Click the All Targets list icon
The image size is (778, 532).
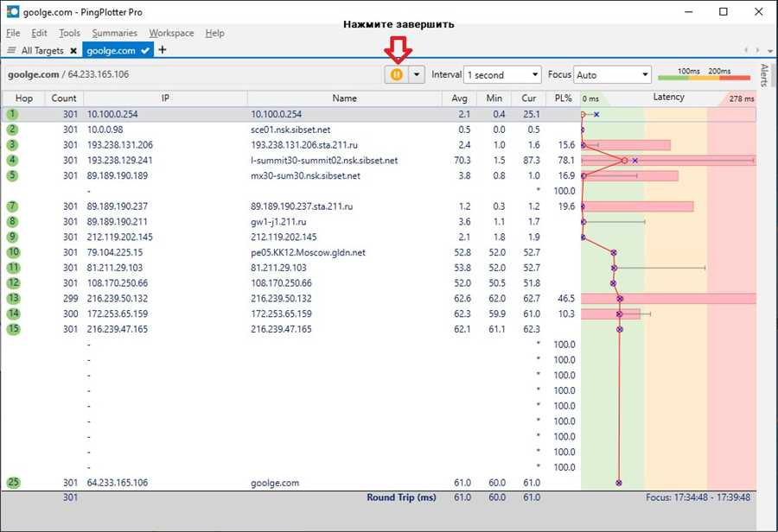point(12,50)
